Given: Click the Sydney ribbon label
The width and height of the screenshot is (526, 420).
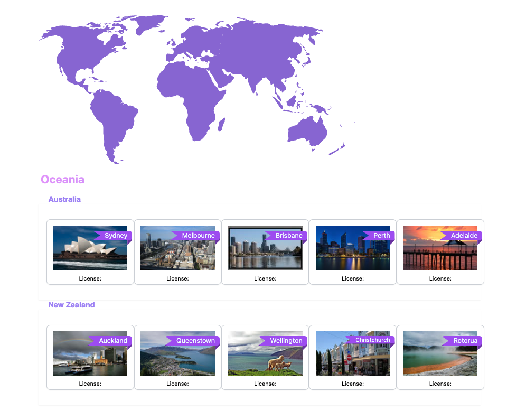Looking at the screenshot, I should click(114, 236).
